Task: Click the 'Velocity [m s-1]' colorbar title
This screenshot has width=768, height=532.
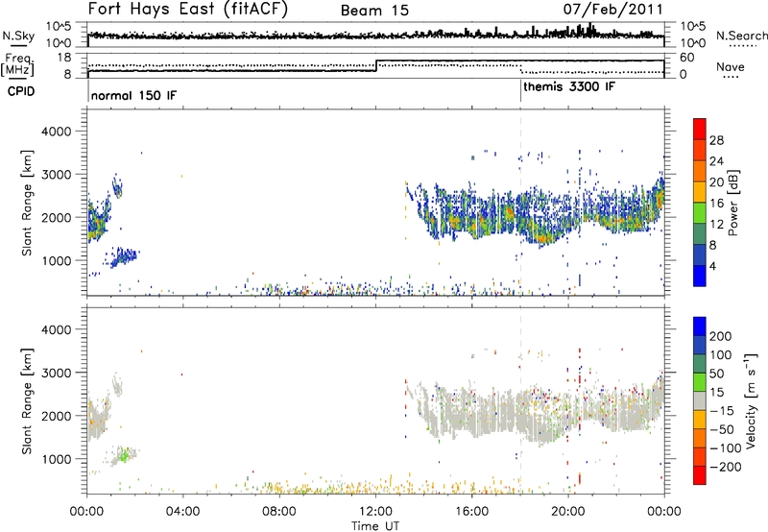Action: [x=750, y=400]
